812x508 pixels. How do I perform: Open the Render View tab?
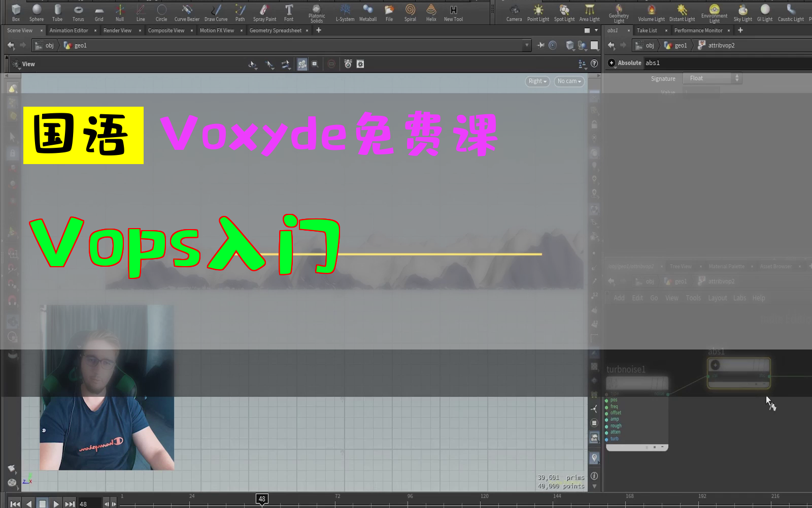click(x=117, y=30)
